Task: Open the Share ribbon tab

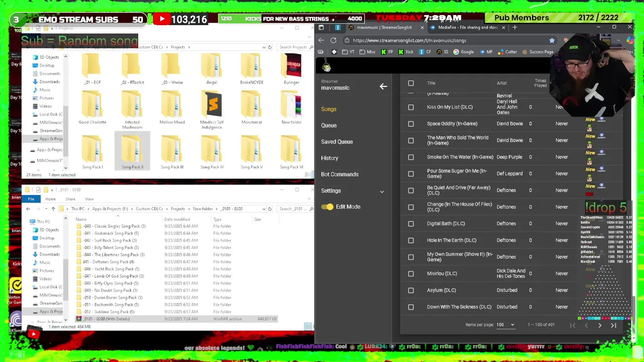Action: click(70, 199)
